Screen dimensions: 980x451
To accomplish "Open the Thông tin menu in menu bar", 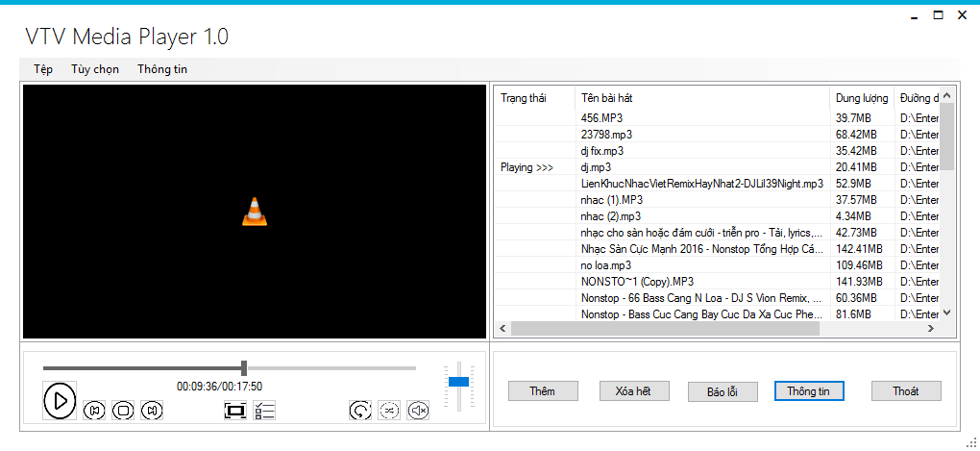I will tap(162, 69).
